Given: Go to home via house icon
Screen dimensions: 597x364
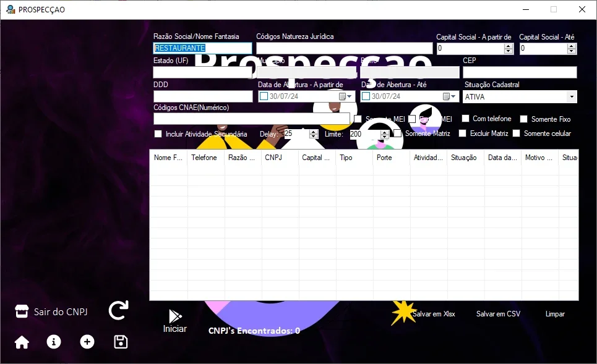Looking at the screenshot, I should (22, 342).
